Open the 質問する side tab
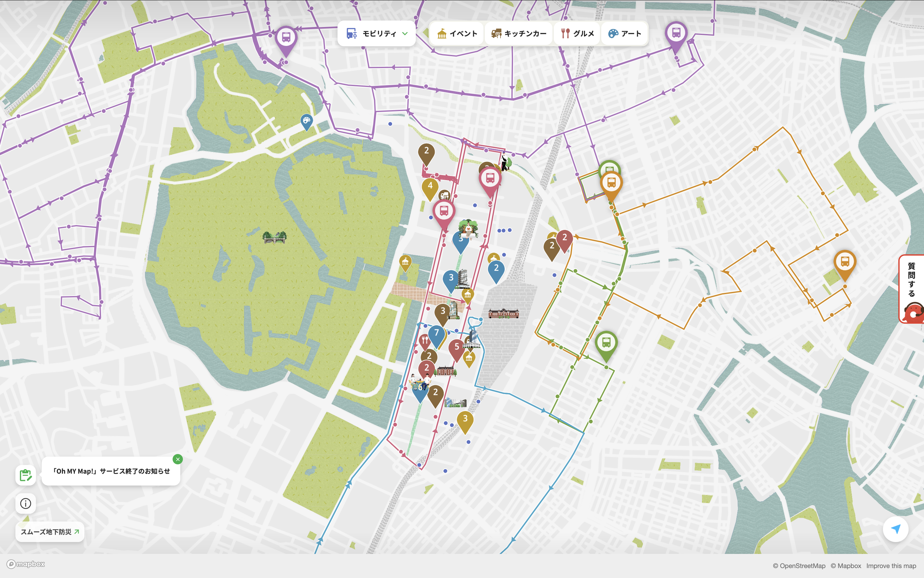This screenshot has width=924, height=578. coord(912,289)
